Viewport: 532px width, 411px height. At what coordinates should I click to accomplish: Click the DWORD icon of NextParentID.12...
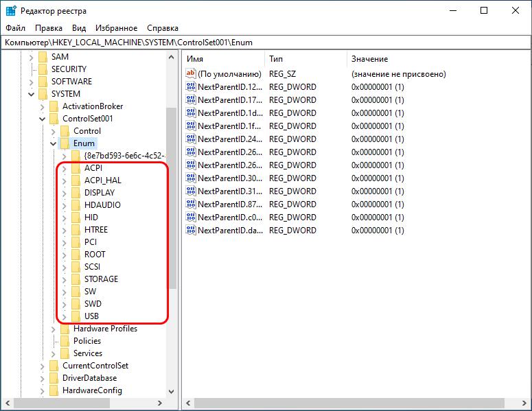(x=191, y=86)
